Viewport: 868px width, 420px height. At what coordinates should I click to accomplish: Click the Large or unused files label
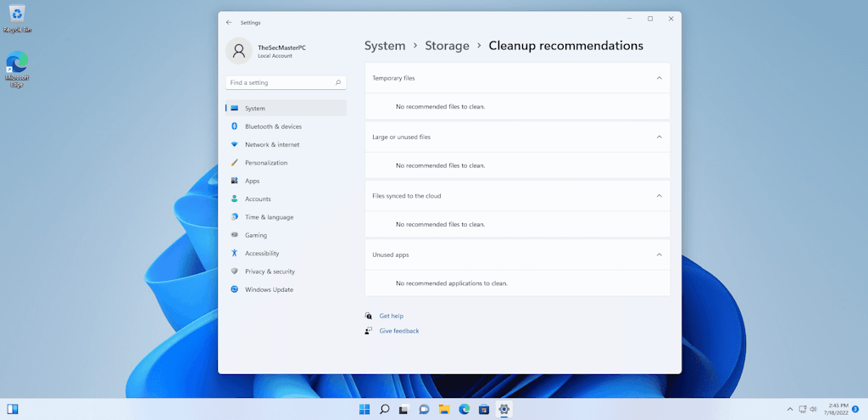tap(401, 137)
